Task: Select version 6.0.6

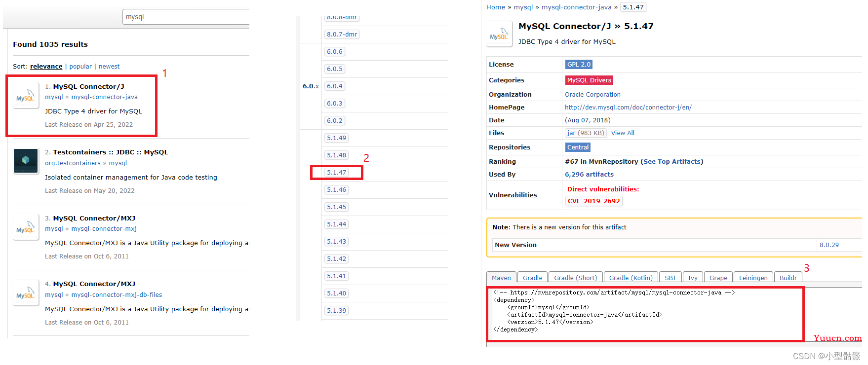Action: point(335,52)
